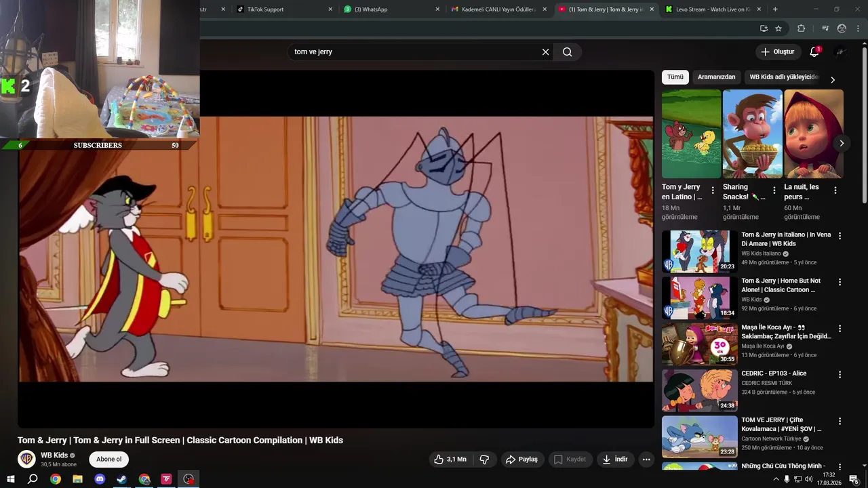The height and width of the screenshot is (488, 868).
Task: Open La nuit, les peurs short
Action: click(814, 134)
